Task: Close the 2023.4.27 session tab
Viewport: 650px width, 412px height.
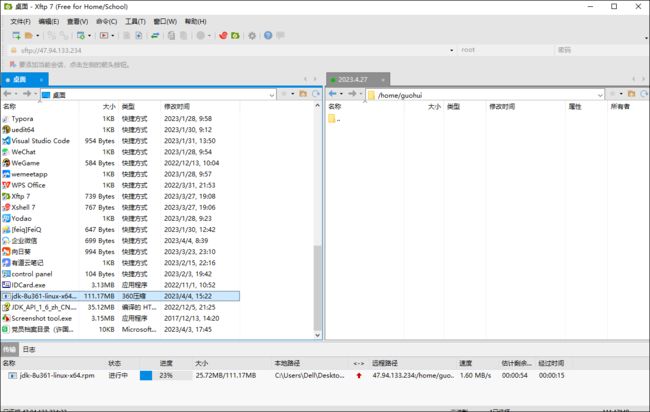Action: (383, 80)
